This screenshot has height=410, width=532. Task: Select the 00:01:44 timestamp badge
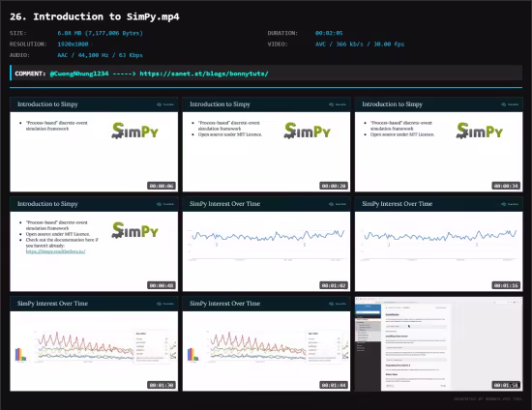point(334,385)
